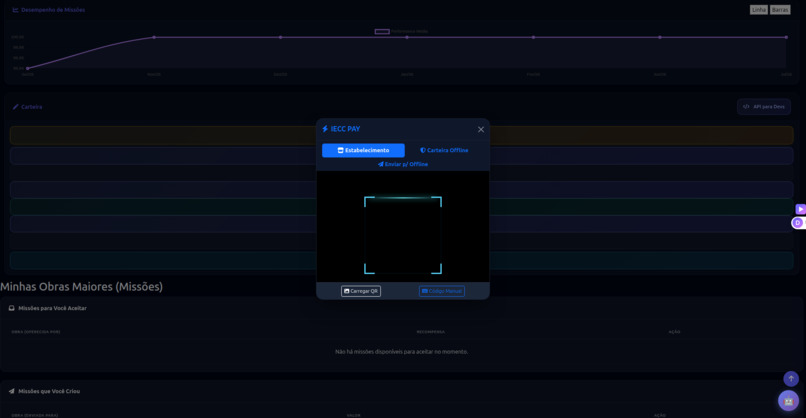Click the Código Manual button
Screen dimensions: 806x418
pos(442,291)
